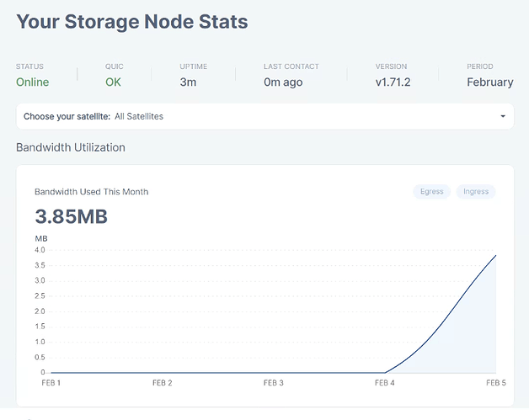Select FEB 4 on the chart axis
The width and height of the screenshot is (529, 420).
[385, 383]
